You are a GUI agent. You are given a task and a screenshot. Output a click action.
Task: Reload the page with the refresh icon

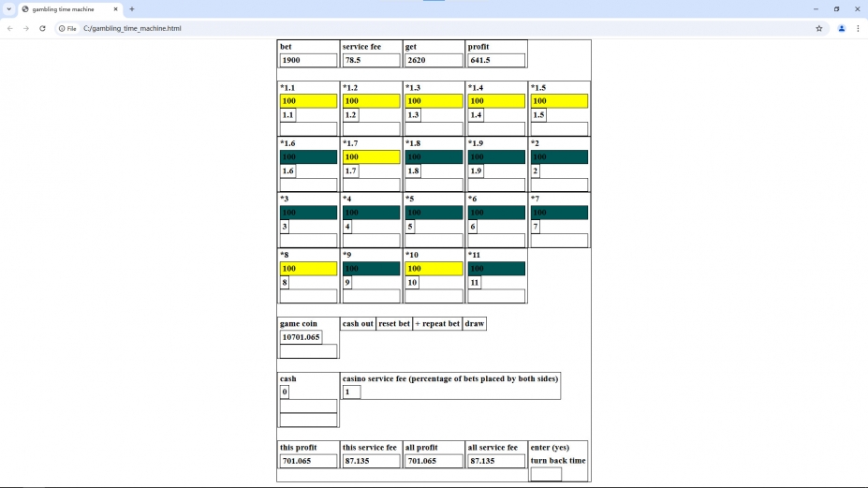42,28
